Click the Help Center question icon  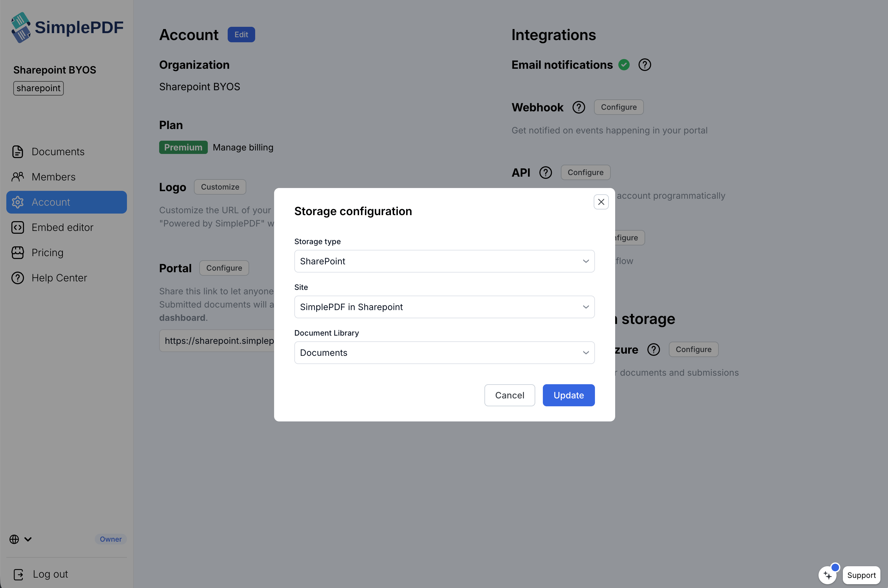pos(18,278)
